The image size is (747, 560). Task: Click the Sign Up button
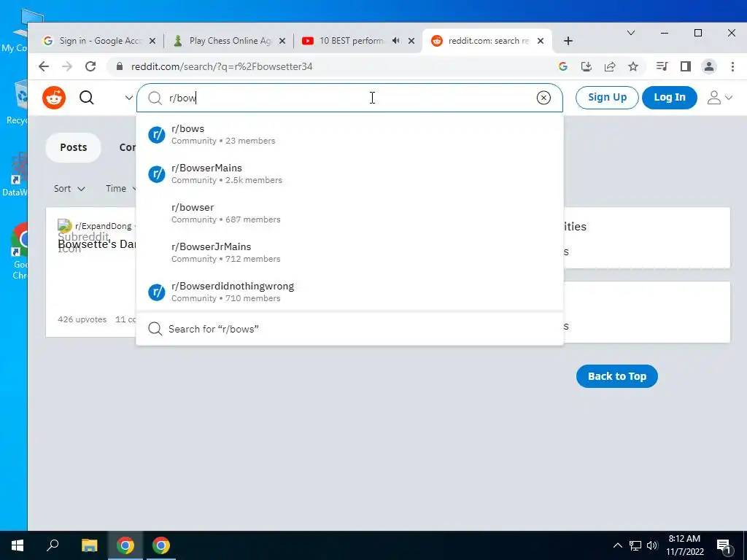coord(607,98)
